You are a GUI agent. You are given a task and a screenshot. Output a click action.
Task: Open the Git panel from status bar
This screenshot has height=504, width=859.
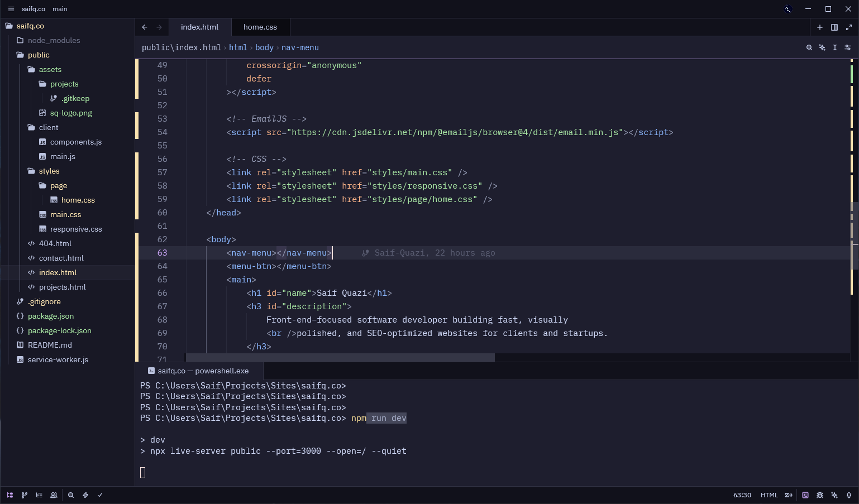coord(24,495)
